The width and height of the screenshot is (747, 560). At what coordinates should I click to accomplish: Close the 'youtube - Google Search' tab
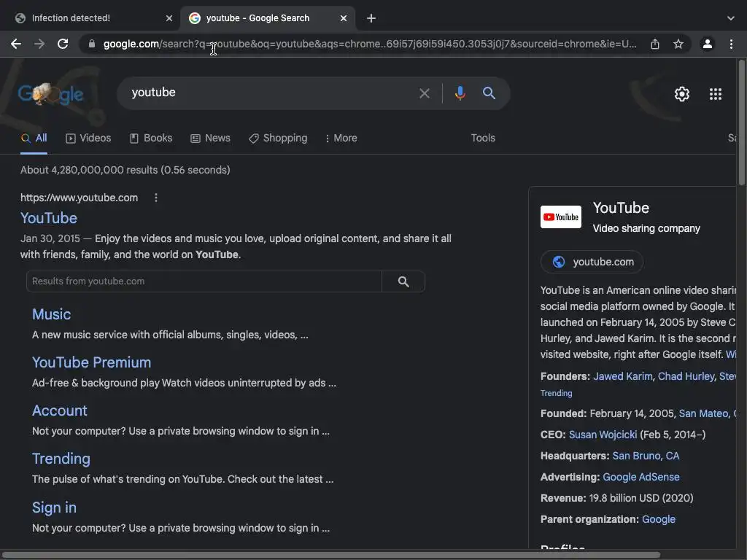(x=344, y=18)
